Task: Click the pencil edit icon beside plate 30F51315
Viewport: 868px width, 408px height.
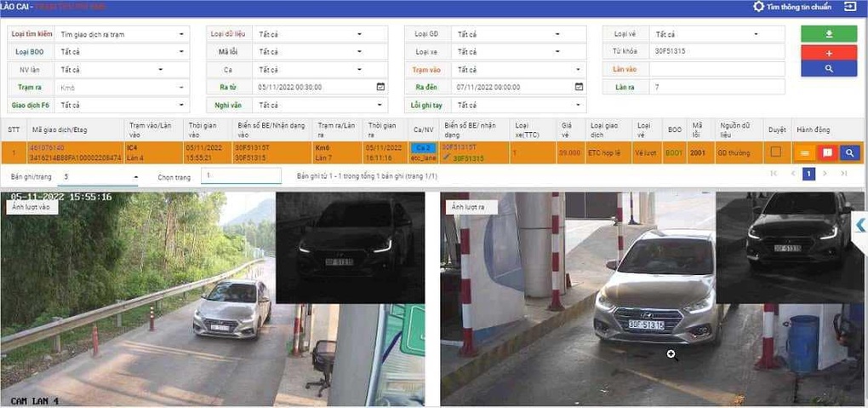Action: pos(446,158)
